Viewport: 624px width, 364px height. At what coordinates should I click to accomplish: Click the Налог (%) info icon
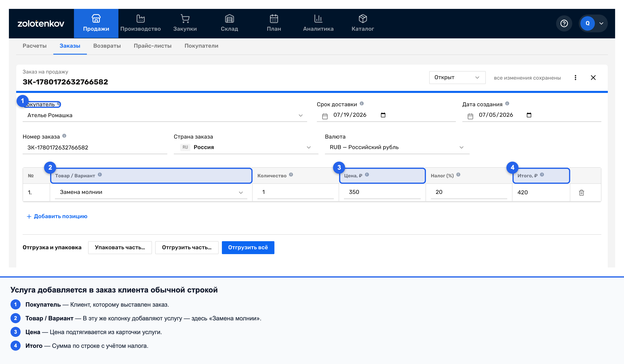tap(458, 175)
